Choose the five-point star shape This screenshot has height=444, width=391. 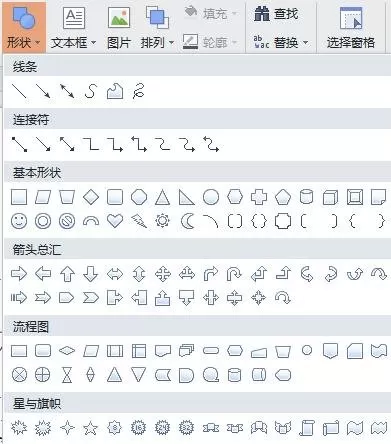pos(90,428)
